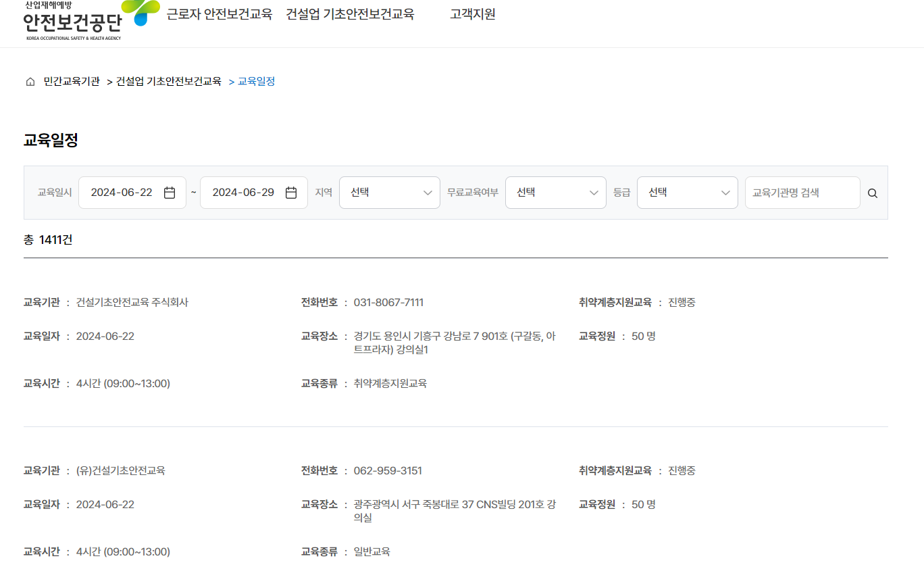Select the 건설기초안전교육 주식회사 listing

[x=133, y=302]
